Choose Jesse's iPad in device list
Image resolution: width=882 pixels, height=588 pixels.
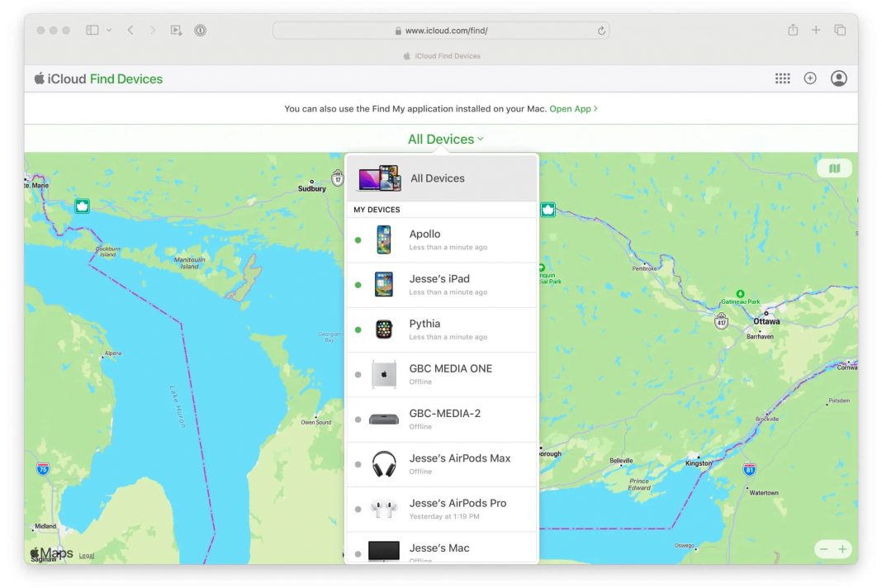441,285
